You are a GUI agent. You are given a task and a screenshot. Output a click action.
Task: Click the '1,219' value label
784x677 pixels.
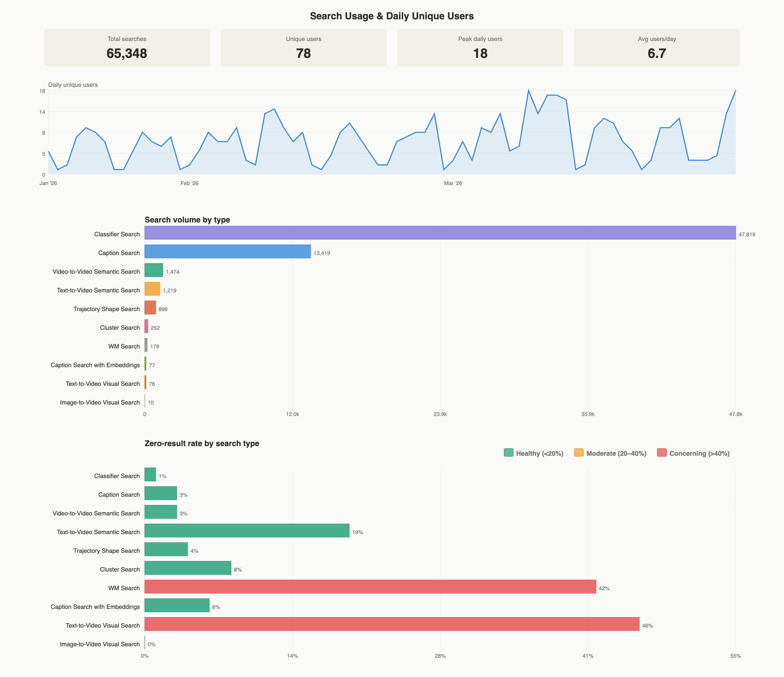pos(169,291)
